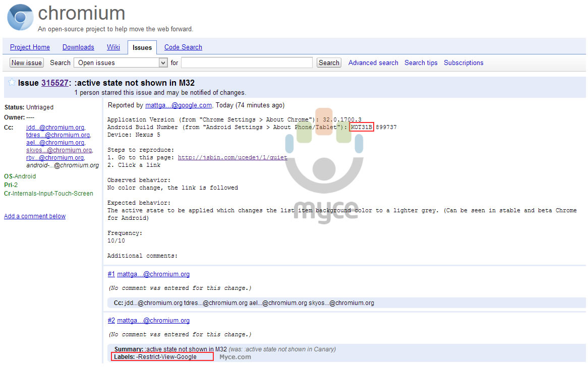View the Search tips link
The width and height of the screenshot is (588, 367).
(x=421, y=63)
